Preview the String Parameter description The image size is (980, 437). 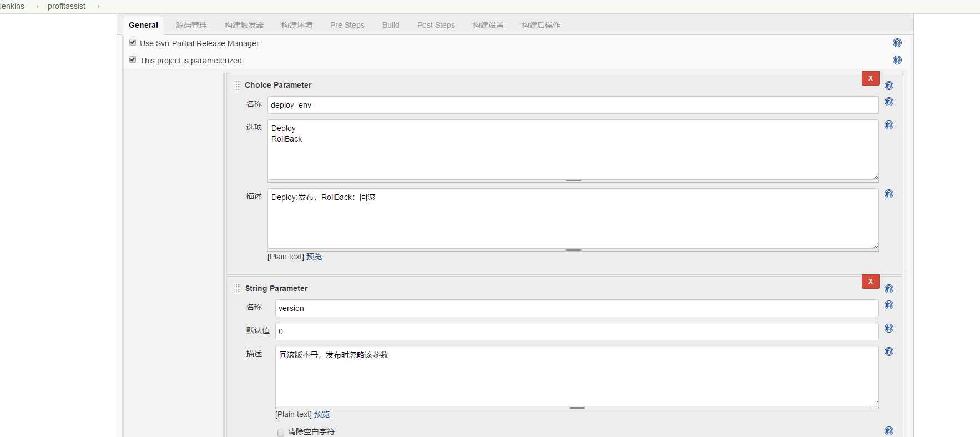coord(322,414)
